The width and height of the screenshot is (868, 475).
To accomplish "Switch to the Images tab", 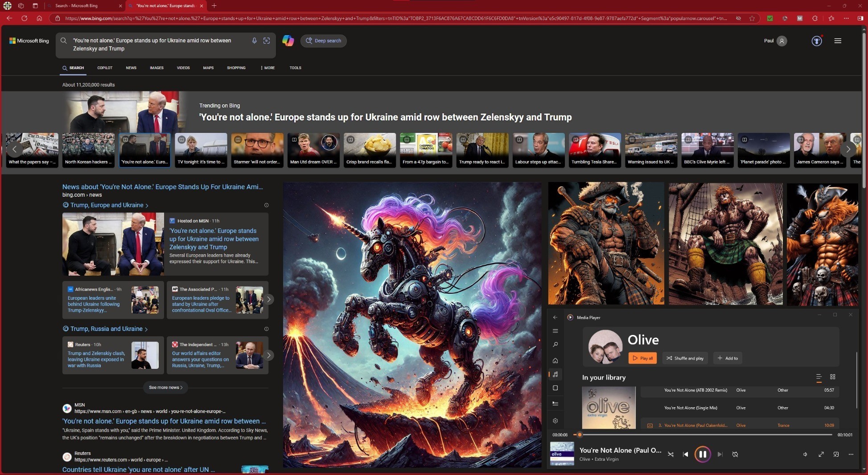I will point(156,68).
